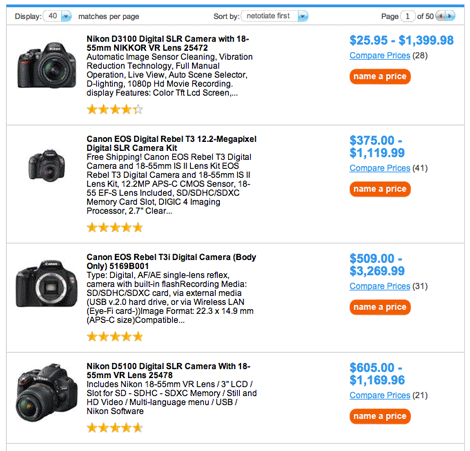Screen dimensions: 470x451
Task: Go to the next results page arrow
Action: pos(450,16)
